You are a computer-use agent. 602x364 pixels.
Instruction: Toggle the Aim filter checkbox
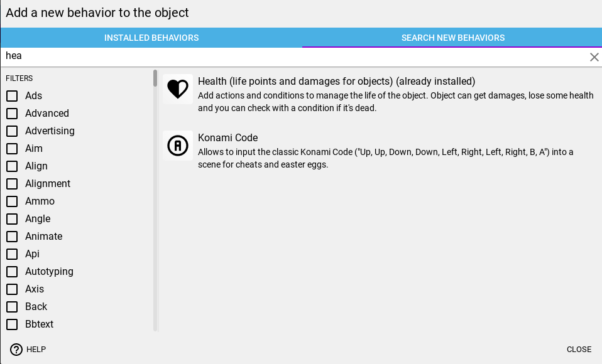coord(12,149)
